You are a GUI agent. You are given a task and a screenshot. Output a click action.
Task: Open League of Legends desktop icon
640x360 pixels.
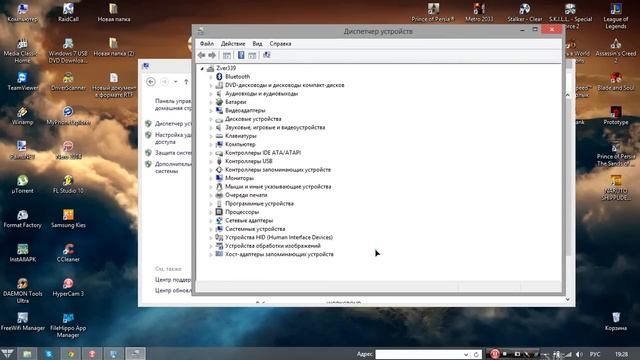(x=616, y=16)
